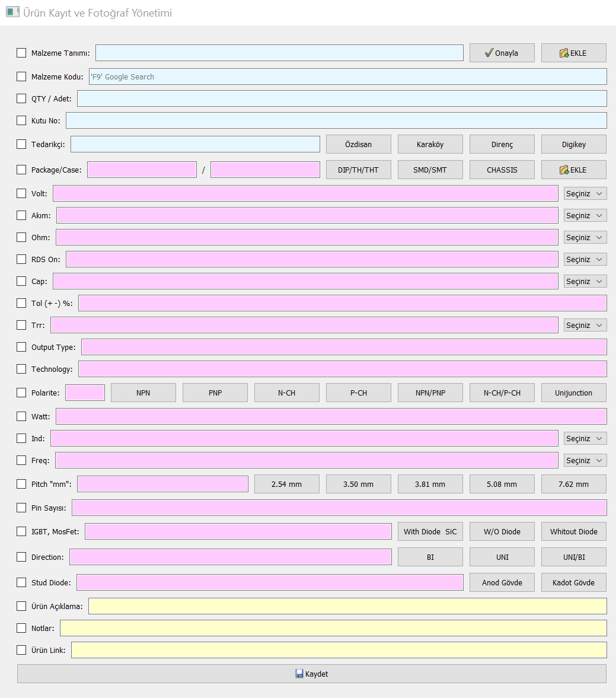Select Digikey as the supplier

coord(573,144)
